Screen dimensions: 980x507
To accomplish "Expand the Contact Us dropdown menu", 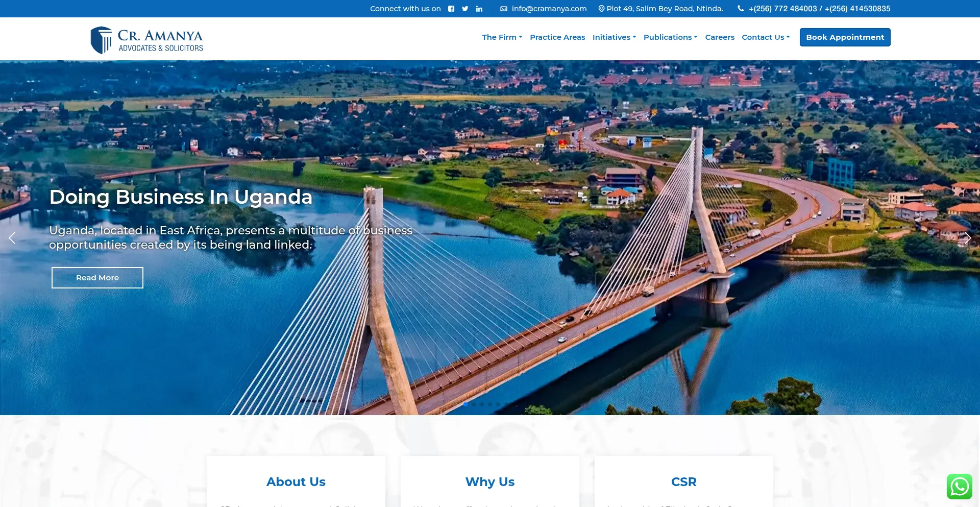I will [766, 37].
